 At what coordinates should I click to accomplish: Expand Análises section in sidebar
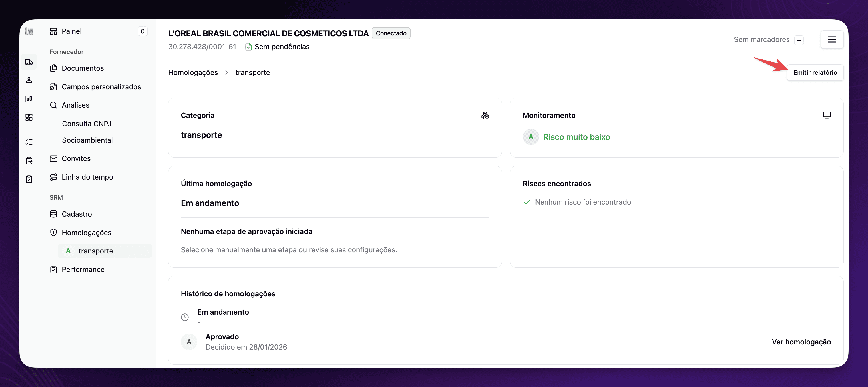click(x=75, y=105)
